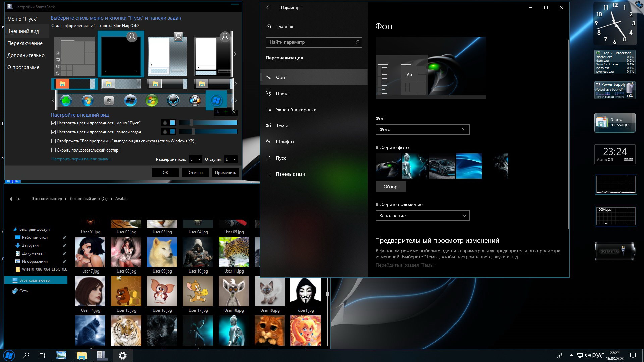
Task: Open the Дополнительно tab
Action: [26, 55]
